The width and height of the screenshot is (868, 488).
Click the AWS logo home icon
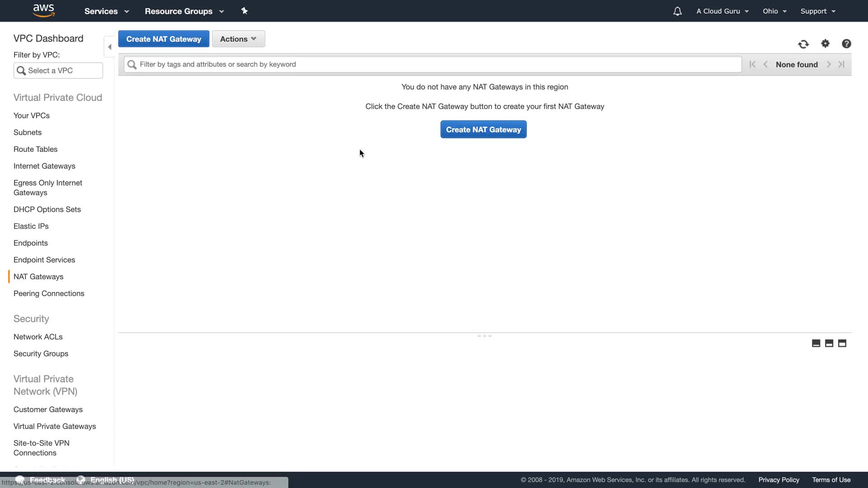tap(44, 10)
